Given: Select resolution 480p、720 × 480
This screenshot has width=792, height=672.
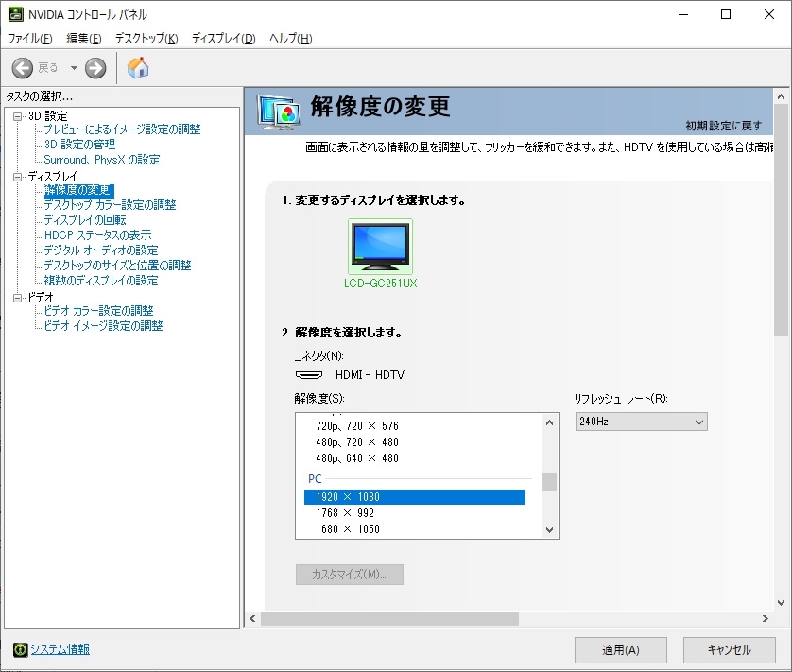Looking at the screenshot, I should coord(357,442).
